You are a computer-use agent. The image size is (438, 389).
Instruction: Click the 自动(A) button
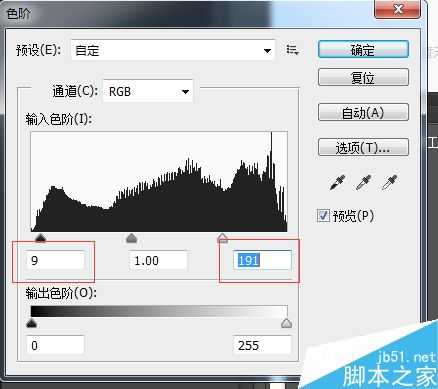click(363, 112)
